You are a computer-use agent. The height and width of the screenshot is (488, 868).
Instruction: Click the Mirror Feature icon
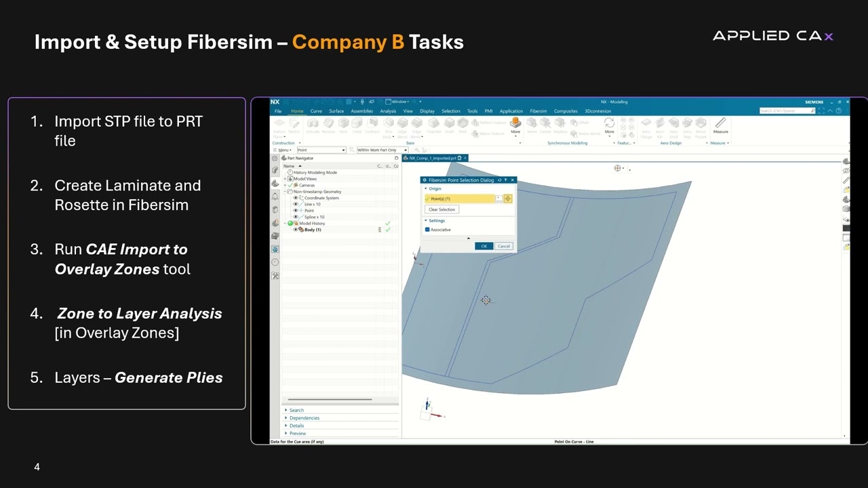point(475,134)
